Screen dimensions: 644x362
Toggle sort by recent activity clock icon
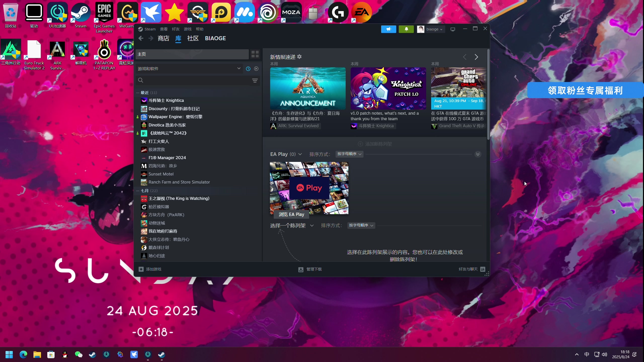(248, 69)
